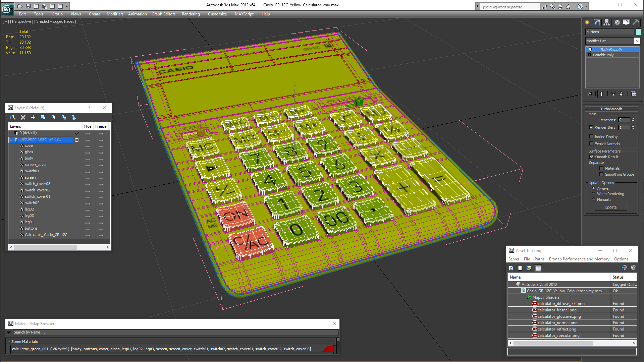This screenshot has height=362, width=644.
Task: Enable Separate by Smoothing Groups checkbox
Action: [x=602, y=174]
